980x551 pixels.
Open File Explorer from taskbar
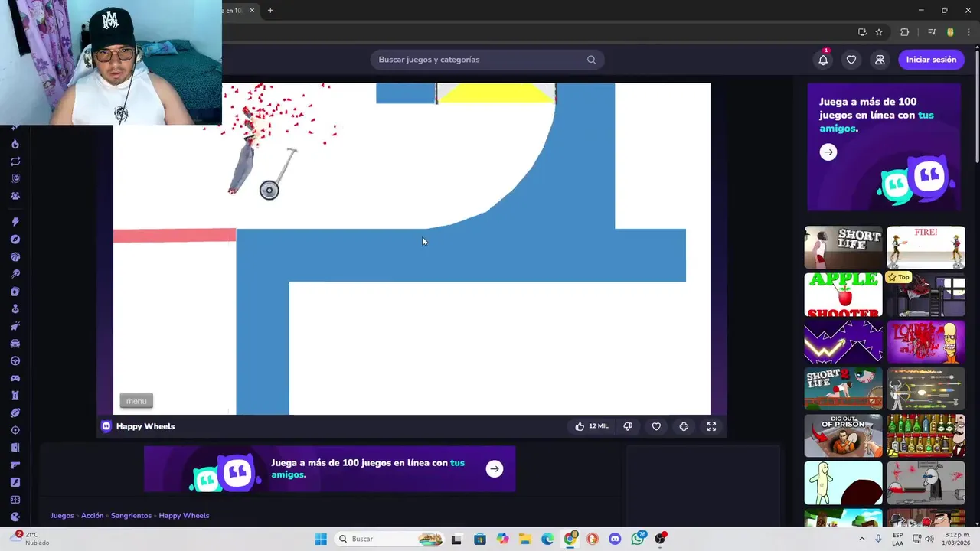[x=525, y=539]
